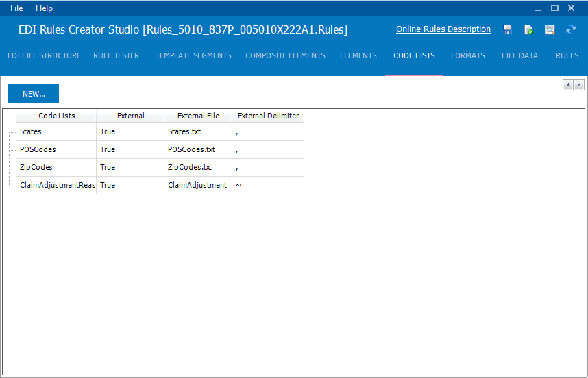
Task: Click the True cell in ZipCodes row
Action: pos(130,168)
